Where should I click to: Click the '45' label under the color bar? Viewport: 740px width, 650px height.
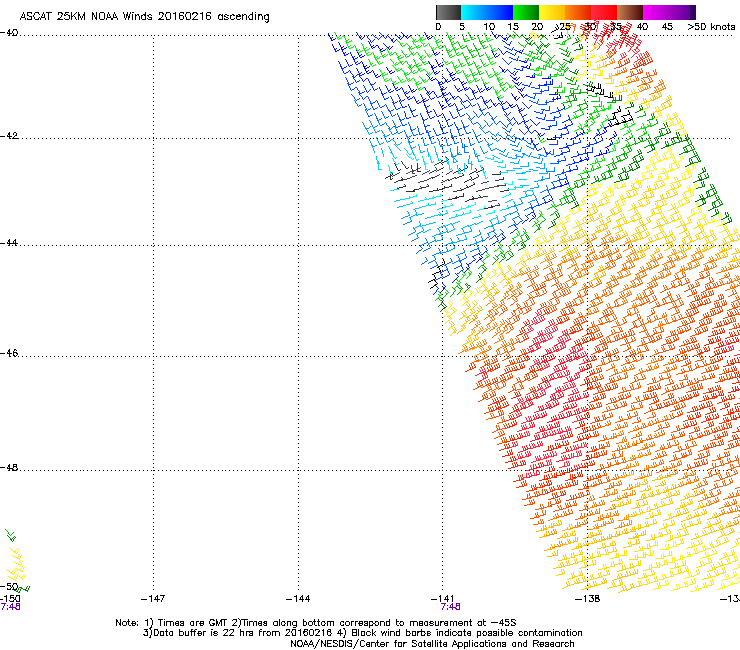(x=667, y=27)
